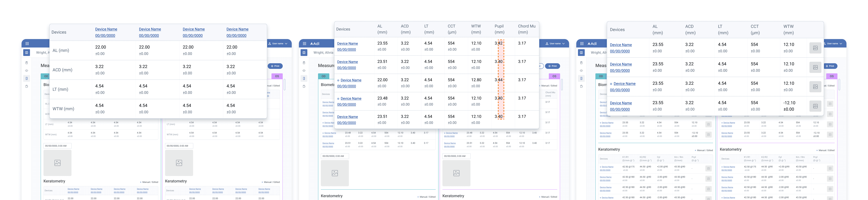This screenshot has height=200, width=868.
Task: Click vertical scrollbar beside OS tab in leftmost screen
Action: tap(285, 84)
